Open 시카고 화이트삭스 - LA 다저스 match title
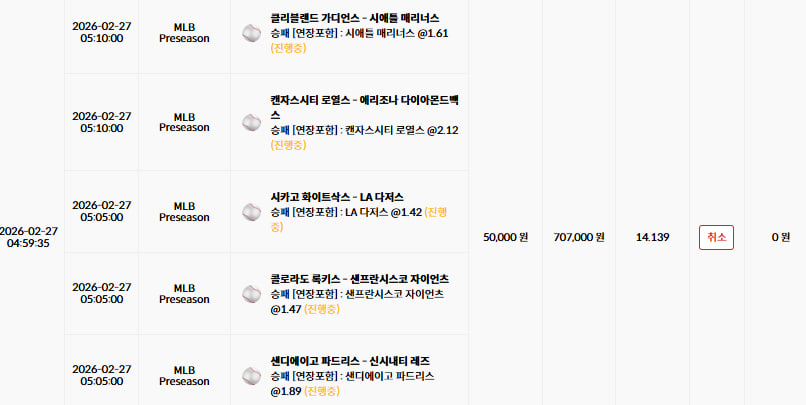This screenshot has height=405, width=806. [337, 197]
